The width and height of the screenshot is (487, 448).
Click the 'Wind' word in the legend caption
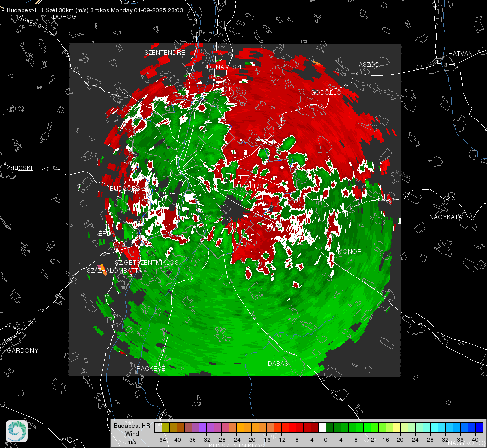[x=132, y=433]
